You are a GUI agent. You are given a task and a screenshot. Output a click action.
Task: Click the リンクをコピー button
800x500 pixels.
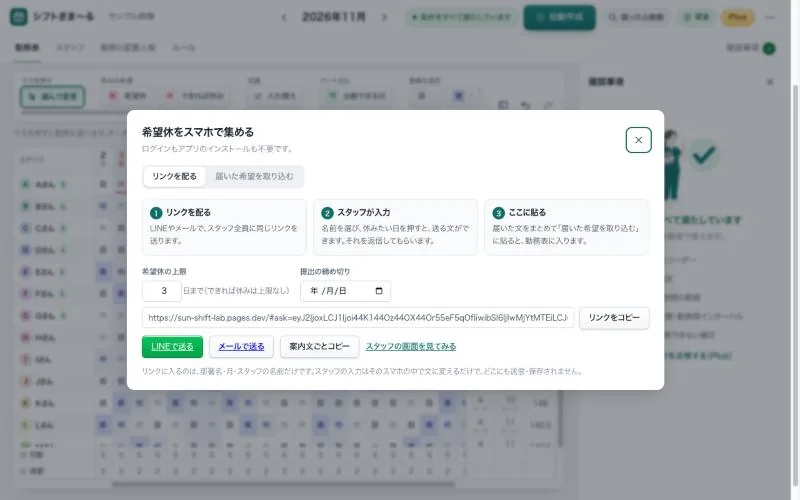(614, 318)
